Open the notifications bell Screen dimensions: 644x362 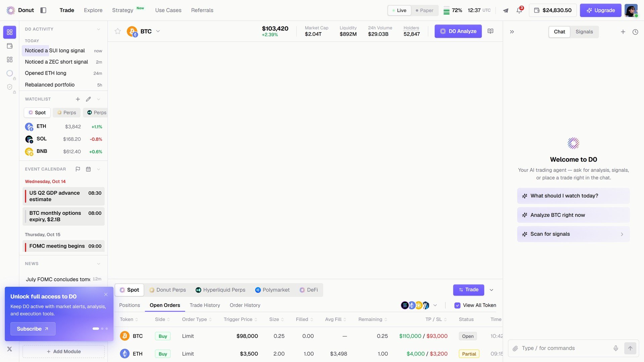click(x=519, y=10)
